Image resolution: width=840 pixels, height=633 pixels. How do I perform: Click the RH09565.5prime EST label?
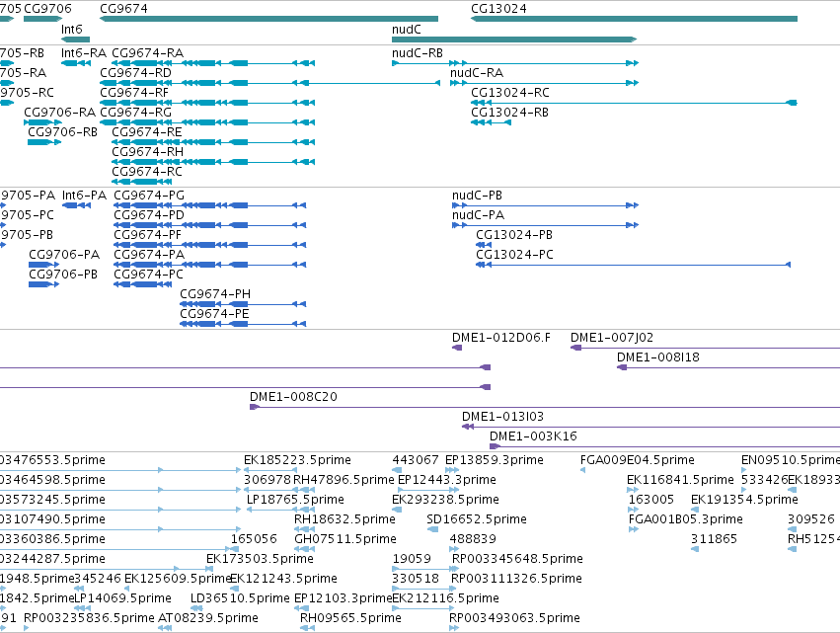(x=350, y=618)
